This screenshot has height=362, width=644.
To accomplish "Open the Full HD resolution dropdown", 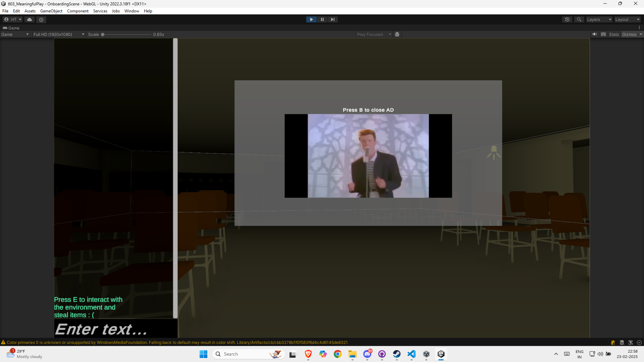I will coord(59,34).
